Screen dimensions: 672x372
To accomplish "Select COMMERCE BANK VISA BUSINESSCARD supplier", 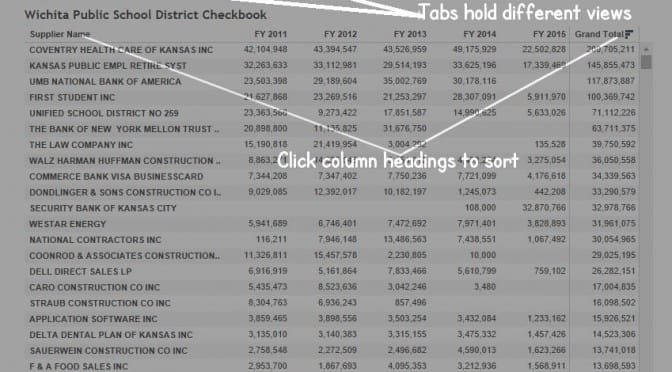I will 116,177.
